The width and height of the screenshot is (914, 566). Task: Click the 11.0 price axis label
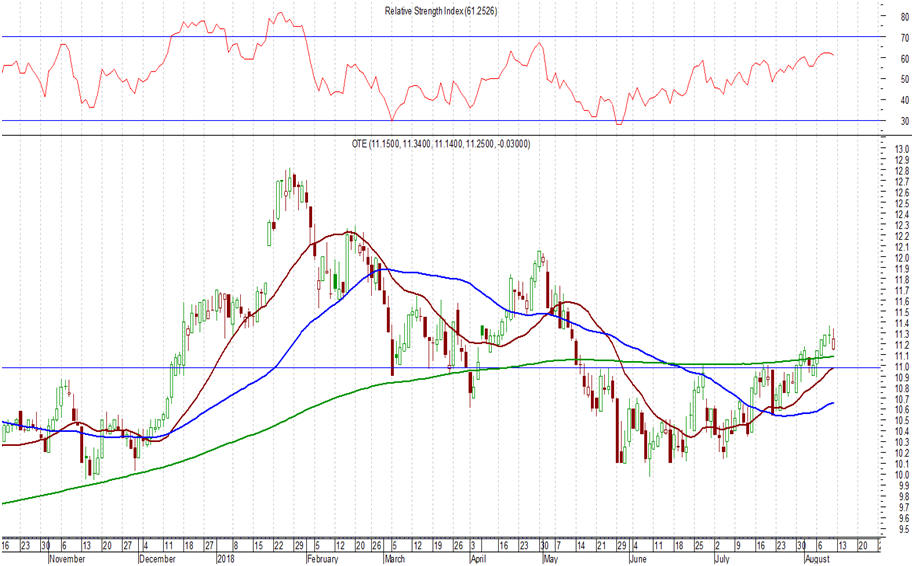click(902, 367)
